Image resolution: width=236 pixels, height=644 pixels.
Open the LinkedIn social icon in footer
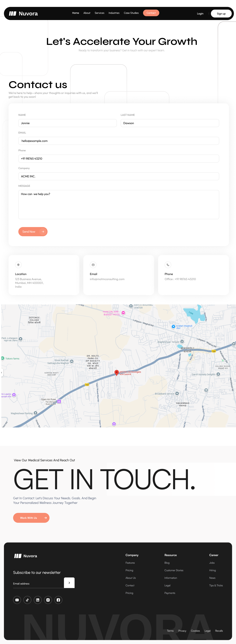pyautogui.click(x=38, y=600)
